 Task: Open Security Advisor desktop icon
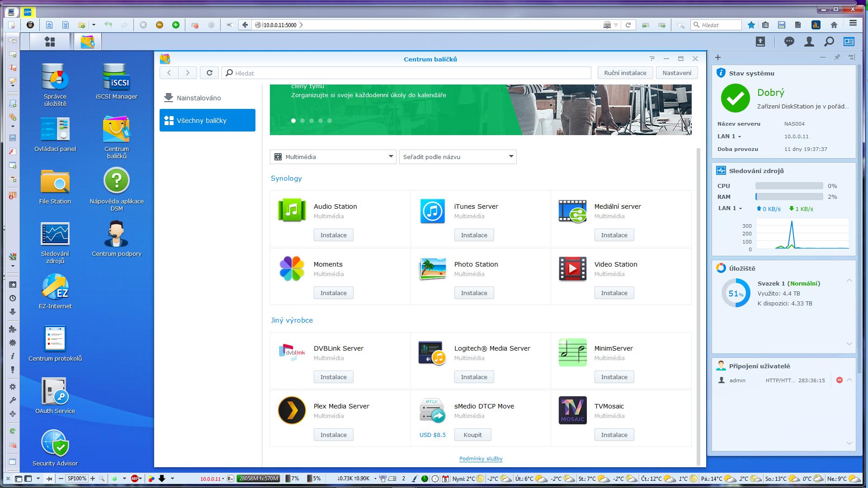tap(55, 443)
